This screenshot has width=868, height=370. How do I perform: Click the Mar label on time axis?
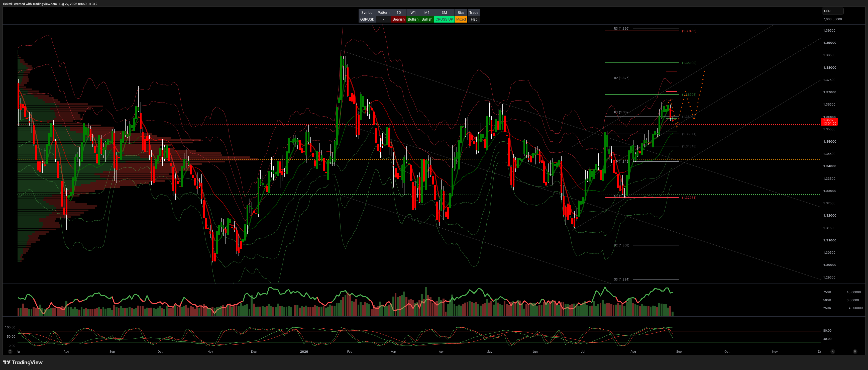[x=393, y=351]
